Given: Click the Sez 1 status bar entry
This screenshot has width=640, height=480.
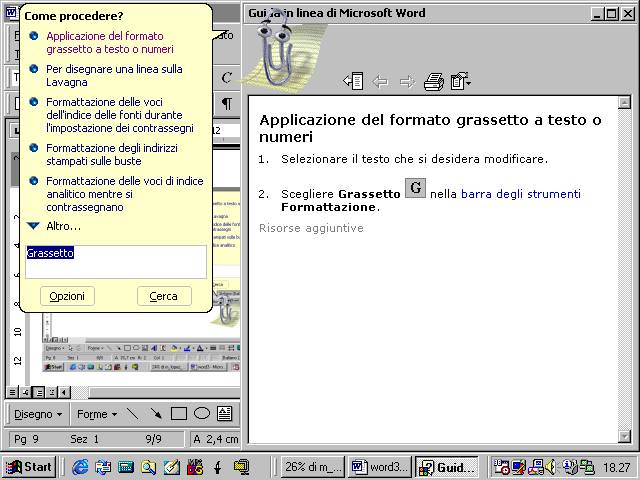Looking at the screenshot, I should [x=84, y=439].
